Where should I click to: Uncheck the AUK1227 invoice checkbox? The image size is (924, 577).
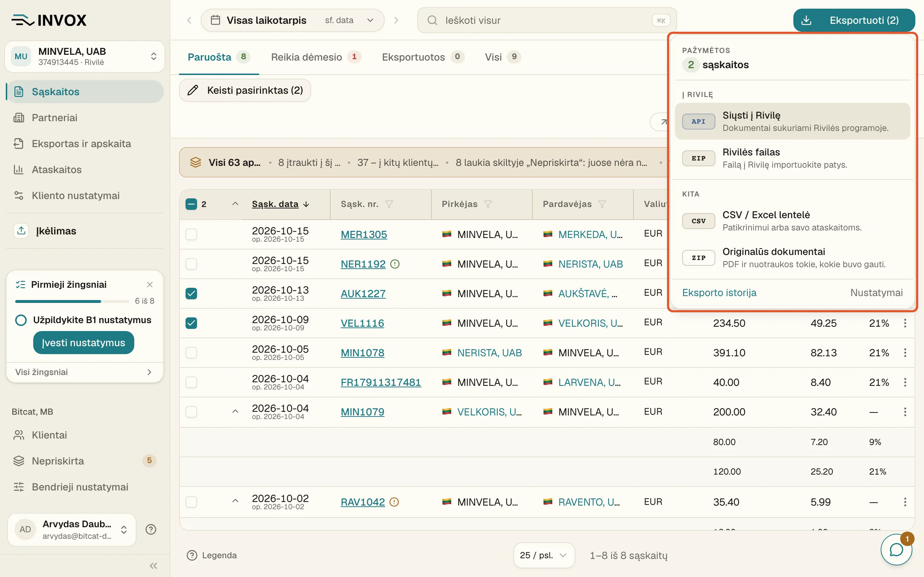[x=191, y=294]
